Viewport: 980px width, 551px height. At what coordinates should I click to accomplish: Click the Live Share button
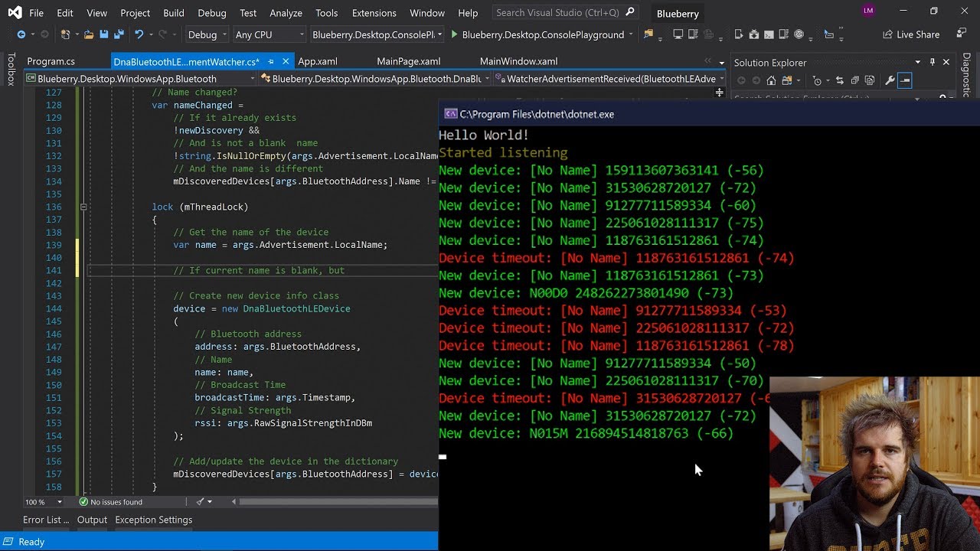(x=911, y=34)
